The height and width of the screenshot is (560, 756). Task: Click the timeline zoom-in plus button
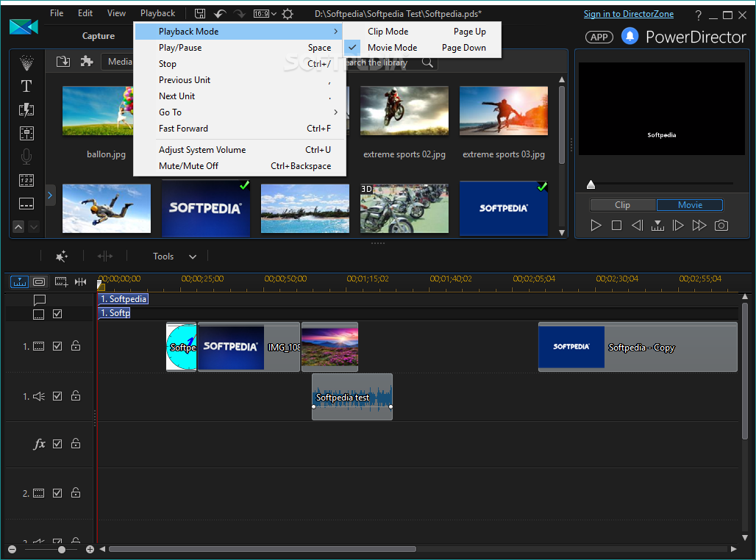pos(90,549)
